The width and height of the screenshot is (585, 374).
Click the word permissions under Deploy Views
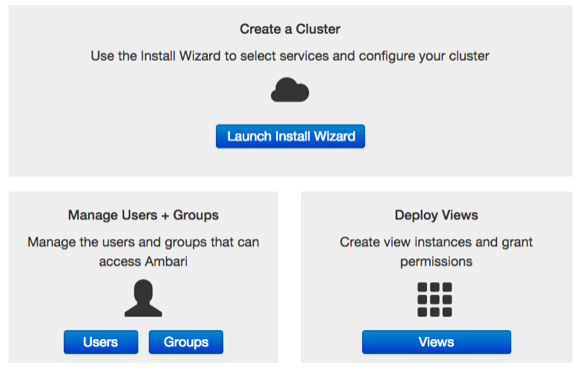point(436,262)
